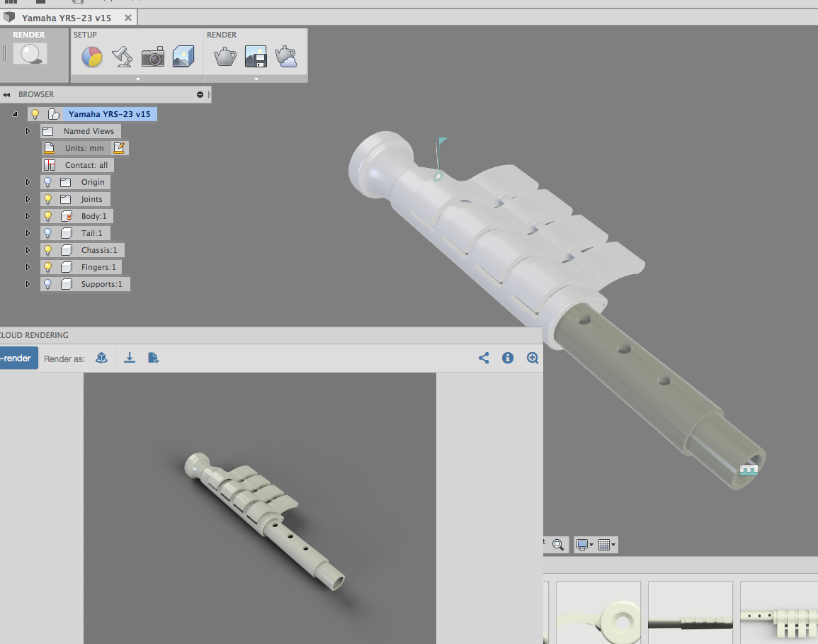Close the Yamaha YRS-23 v15 tab

point(127,18)
